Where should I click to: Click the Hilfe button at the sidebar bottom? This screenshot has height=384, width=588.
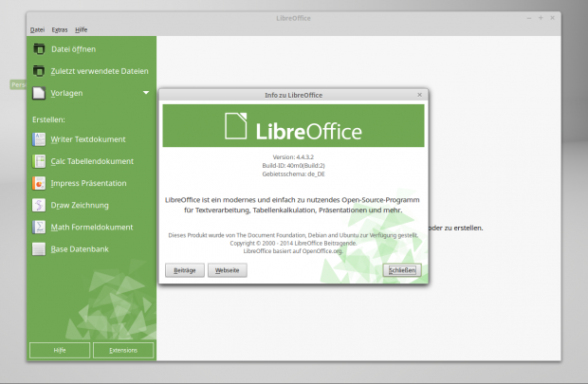pyautogui.click(x=60, y=350)
